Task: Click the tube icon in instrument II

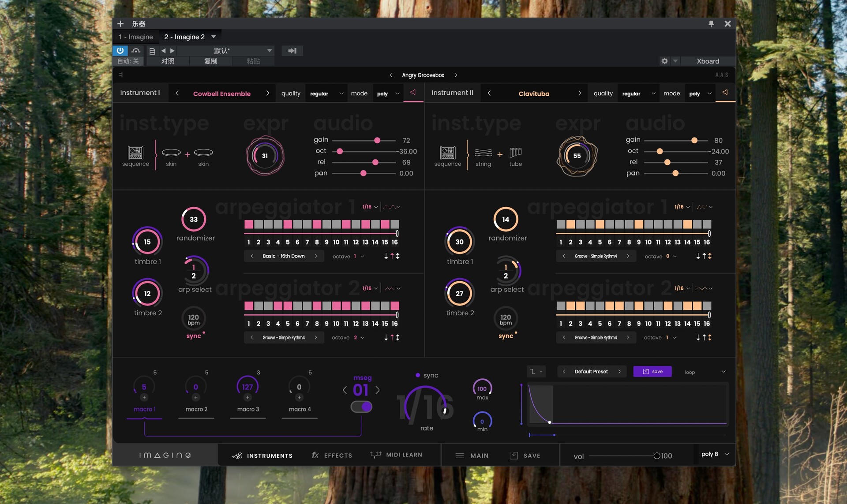Action: [515, 153]
